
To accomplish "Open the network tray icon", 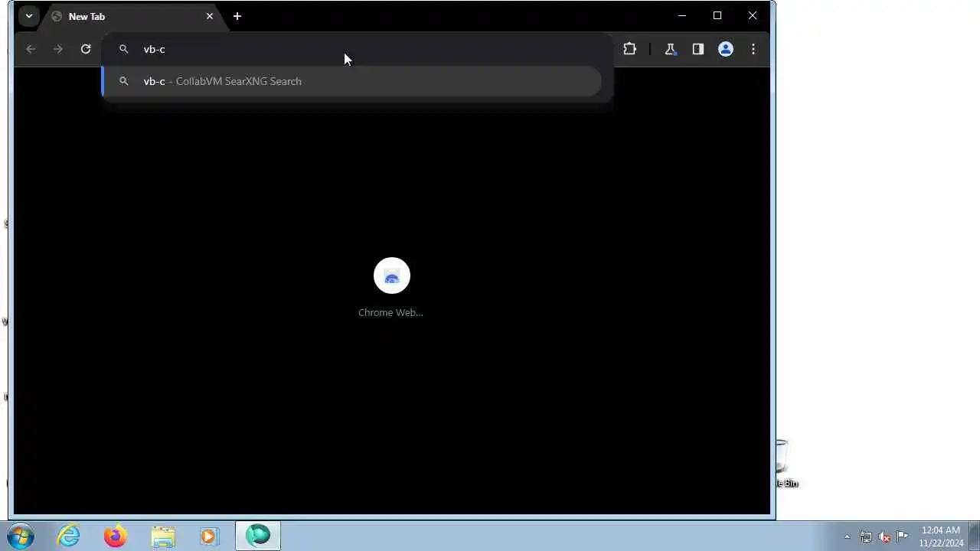I will coord(866,536).
